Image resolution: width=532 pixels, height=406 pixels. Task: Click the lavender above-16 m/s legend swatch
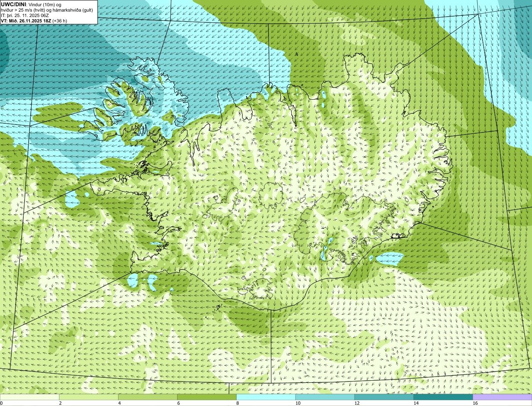[x=502, y=397]
